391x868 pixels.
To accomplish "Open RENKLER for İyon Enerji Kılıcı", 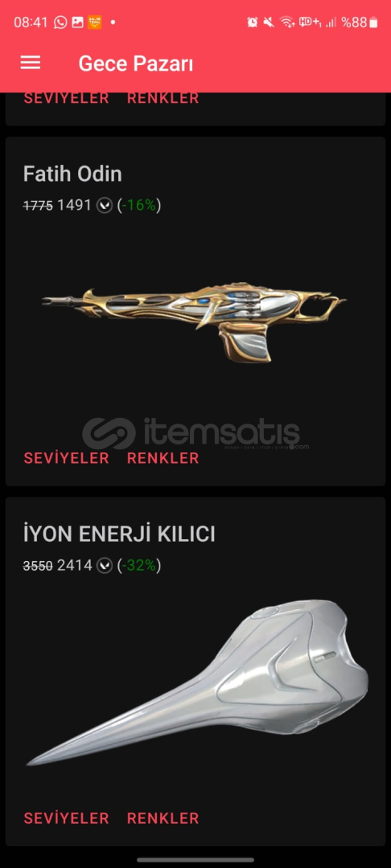I will 163,818.
